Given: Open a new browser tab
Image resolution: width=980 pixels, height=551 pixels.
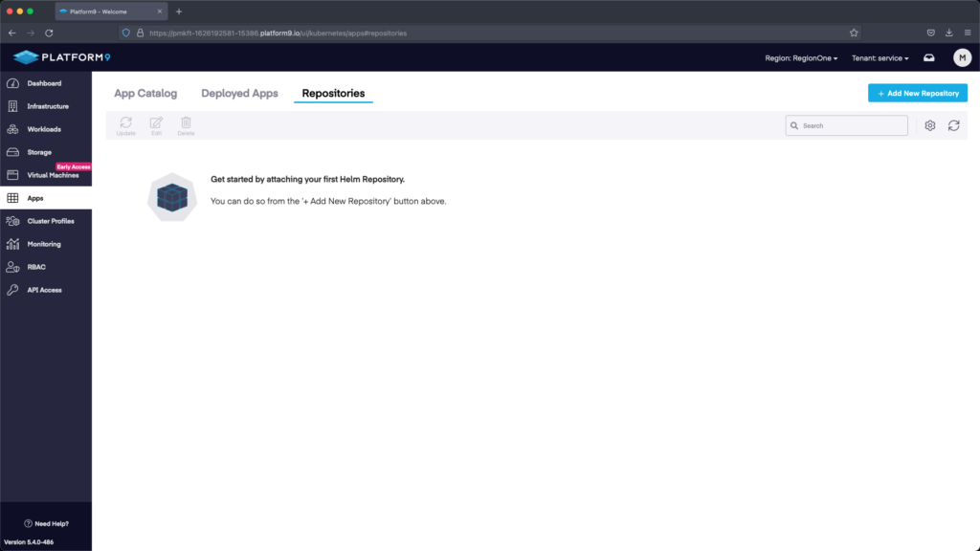Looking at the screenshot, I should pos(179,11).
